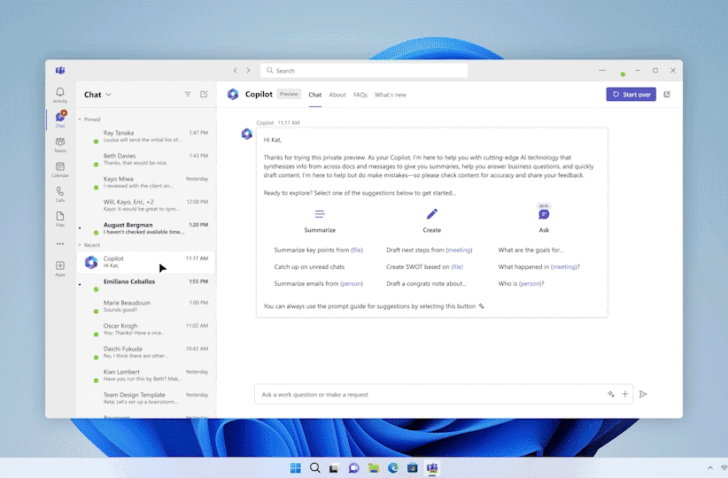
Task: Open the prompt guide sparkle icon in compose box
Action: click(611, 394)
